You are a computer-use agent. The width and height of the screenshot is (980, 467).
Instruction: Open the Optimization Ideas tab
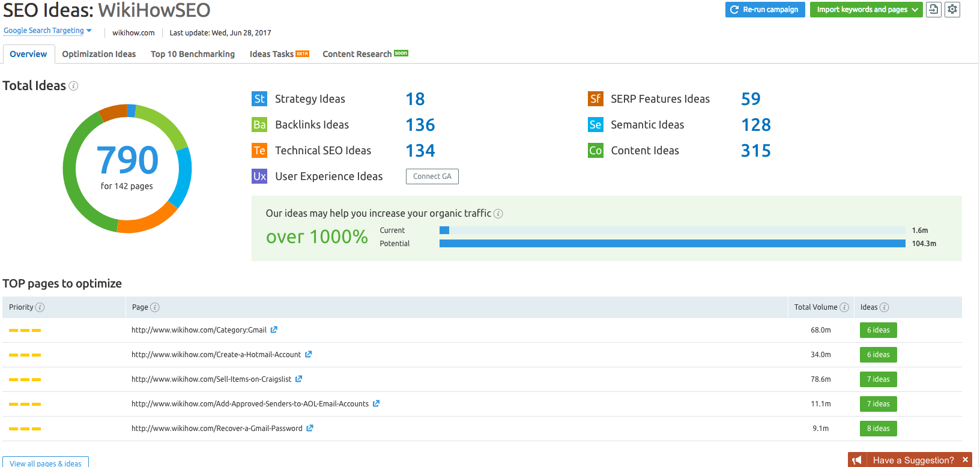click(99, 54)
